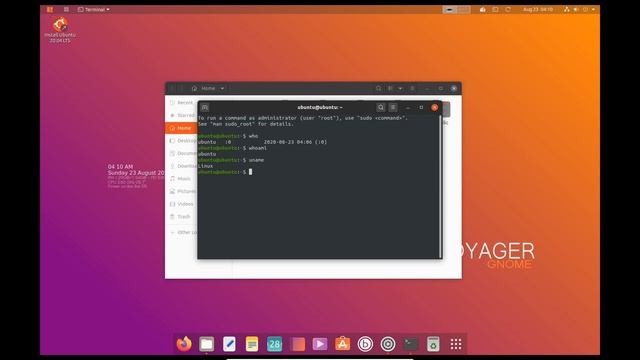Open the pink-orange square dock app

point(298,344)
